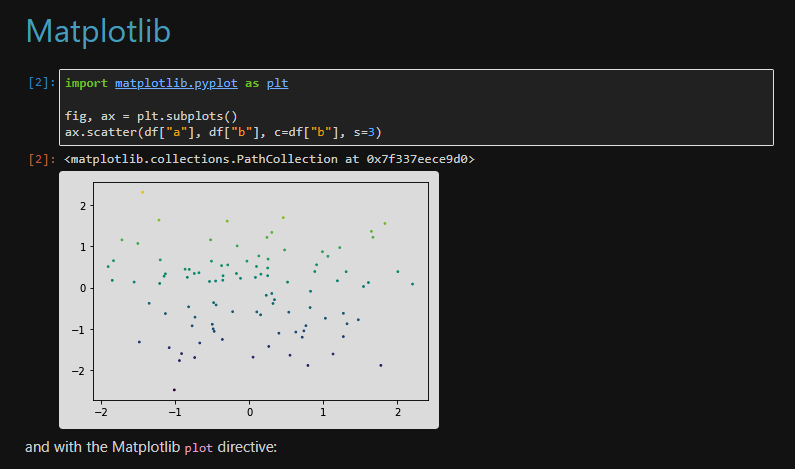Click the Matplotlib heading
This screenshot has height=469, width=795.
tap(98, 31)
